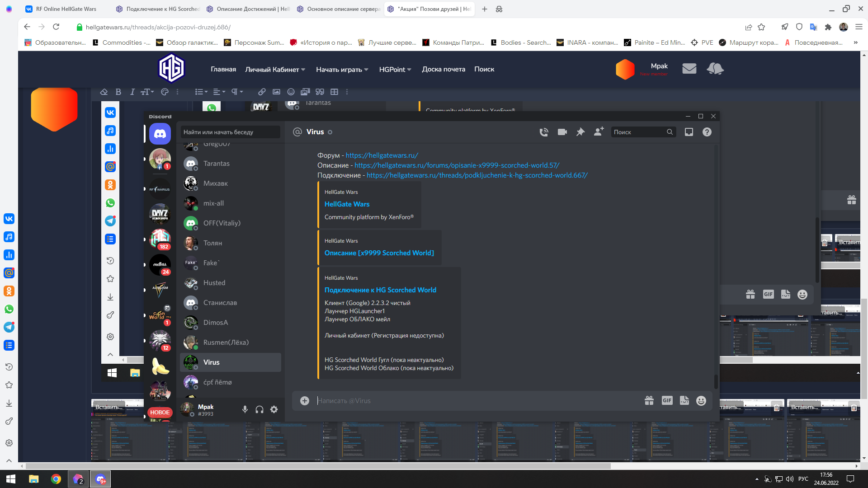Open Поиск on forum navbar

(x=484, y=69)
